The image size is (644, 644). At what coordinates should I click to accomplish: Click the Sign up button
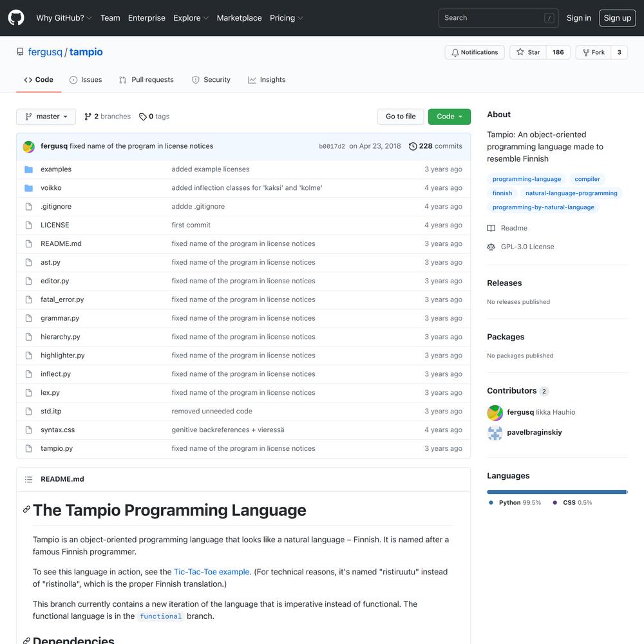click(x=618, y=18)
